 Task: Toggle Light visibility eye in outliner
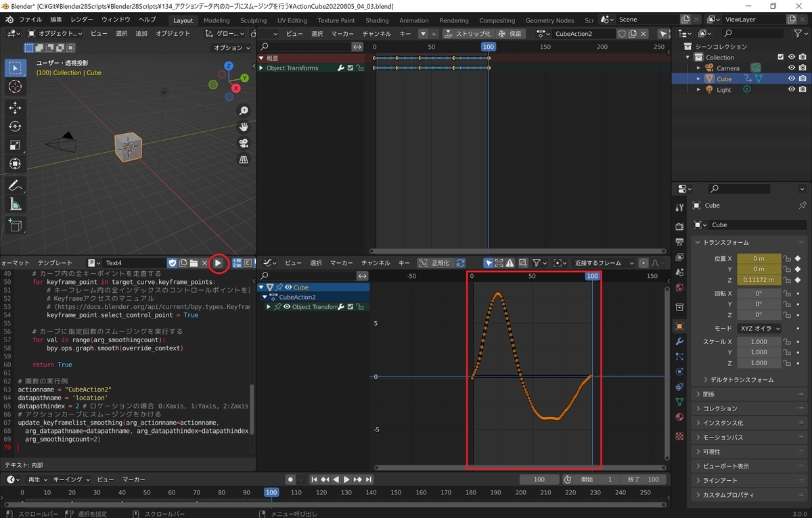(x=791, y=89)
